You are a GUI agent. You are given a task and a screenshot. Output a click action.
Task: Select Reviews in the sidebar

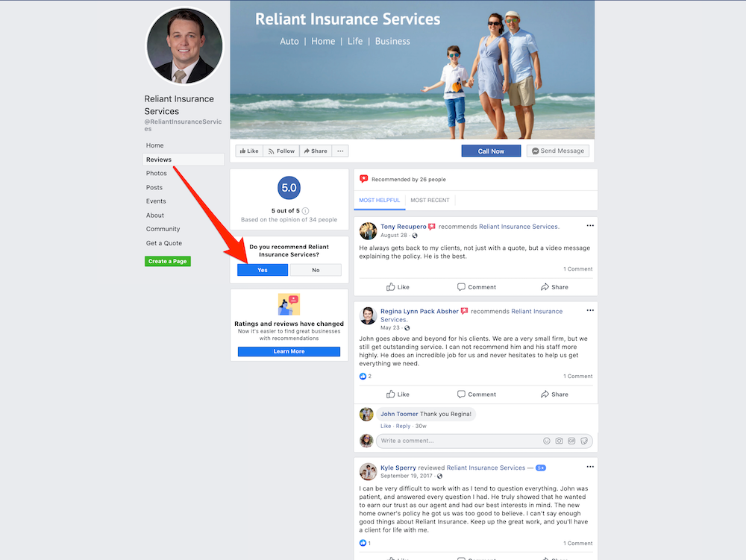(184, 160)
